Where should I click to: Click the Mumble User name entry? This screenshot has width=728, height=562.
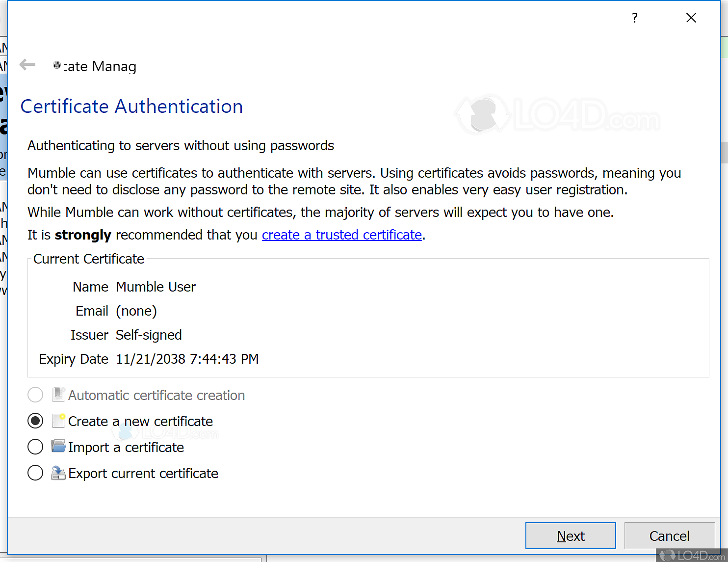(x=155, y=287)
